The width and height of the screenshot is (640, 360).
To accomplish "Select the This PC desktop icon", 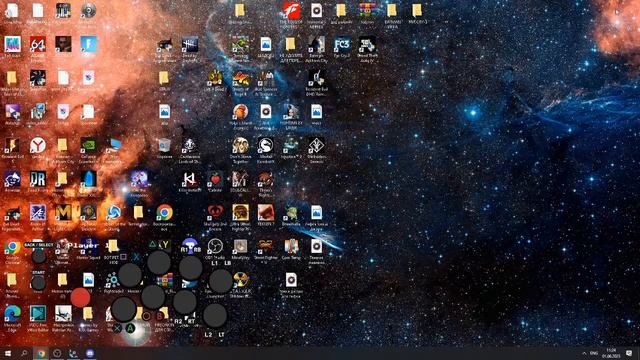I will 114,145.
